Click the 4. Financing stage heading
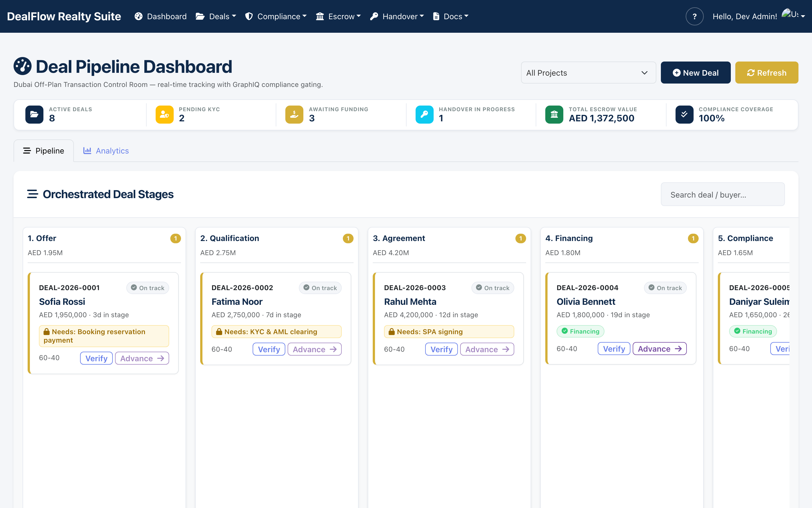This screenshot has width=812, height=508. pos(569,238)
